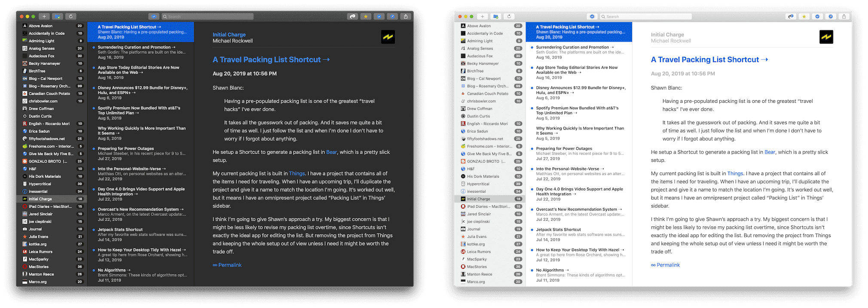
Task: Open 'Surrendering Curation and Promotion' in dark list
Action: [141, 52]
